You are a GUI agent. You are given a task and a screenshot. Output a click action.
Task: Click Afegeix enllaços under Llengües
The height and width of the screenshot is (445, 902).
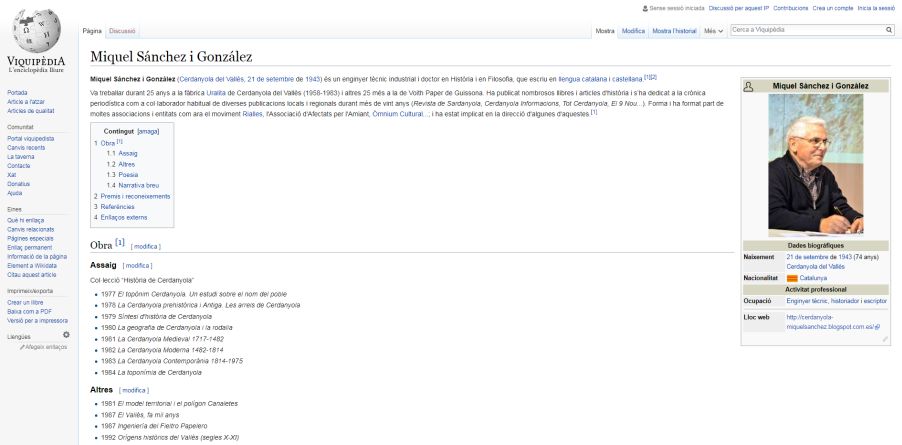(46, 347)
